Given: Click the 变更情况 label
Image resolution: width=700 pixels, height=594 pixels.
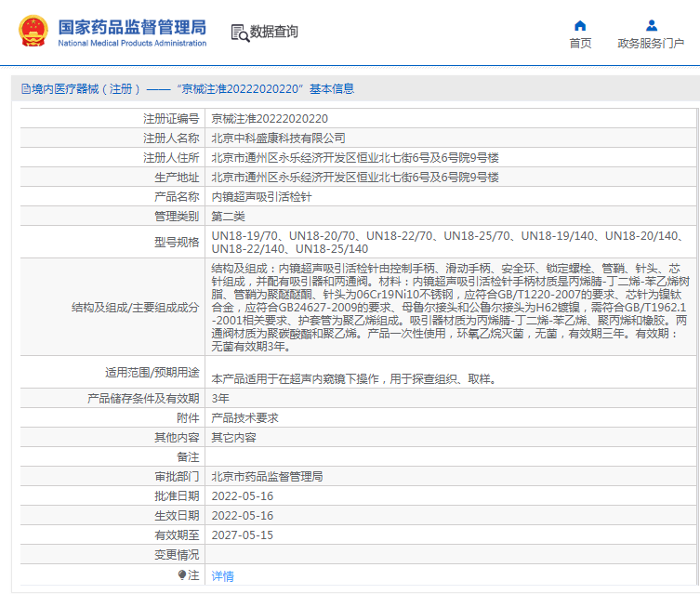Looking at the screenshot, I should click(177, 555).
